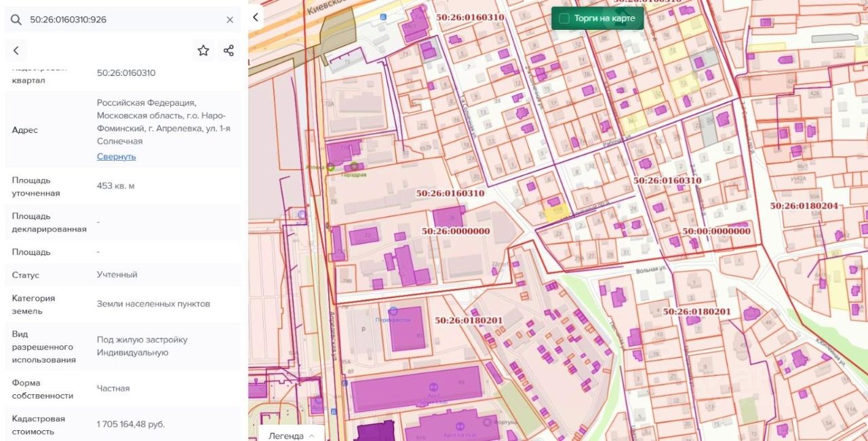The height and width of the screenshot is (441, 868).
Task: Click "Свернуть" to collapse the address
Action: [116, 156]
